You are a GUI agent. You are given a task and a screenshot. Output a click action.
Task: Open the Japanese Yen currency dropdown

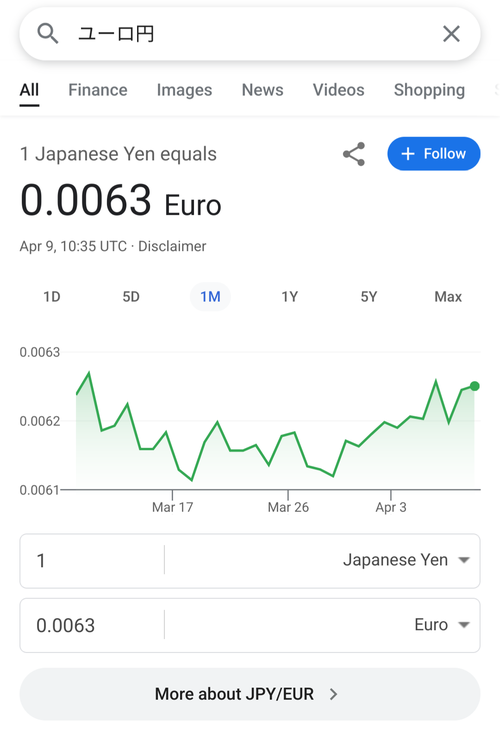pos(406,560)
